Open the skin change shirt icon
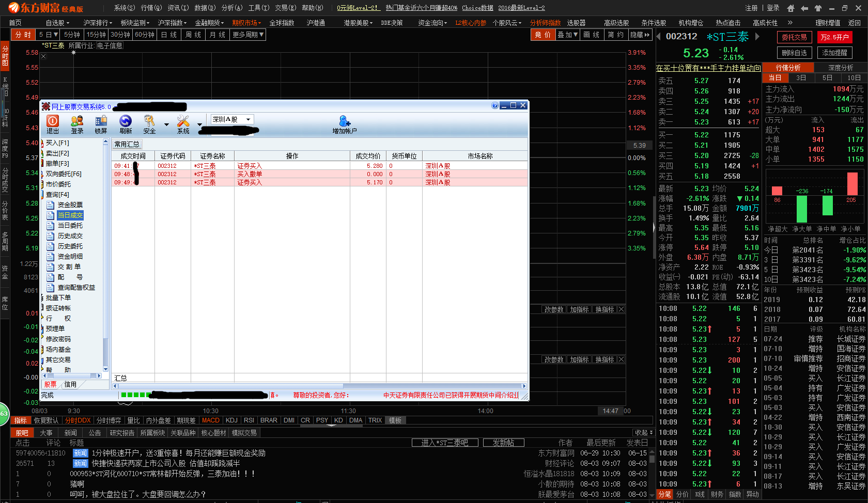Screen dimensions: 868x503 point(818,8)
